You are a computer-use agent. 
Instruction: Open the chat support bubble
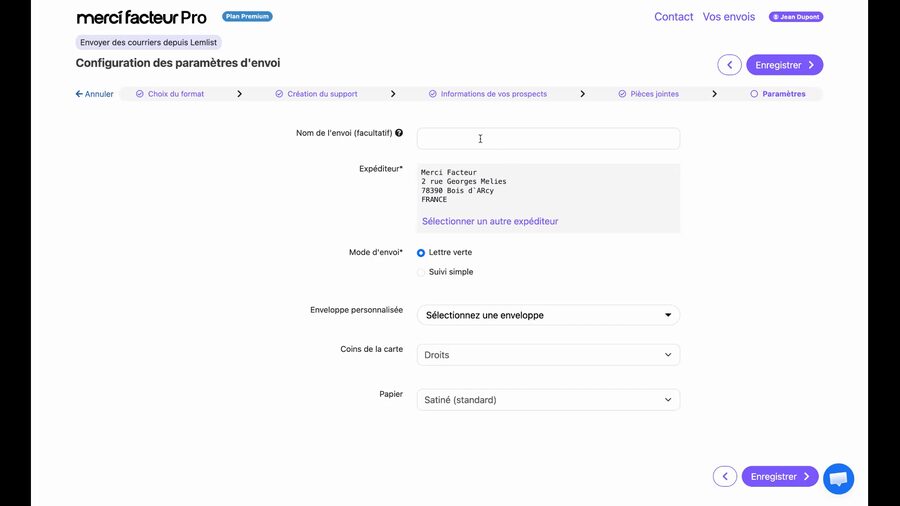838,479
